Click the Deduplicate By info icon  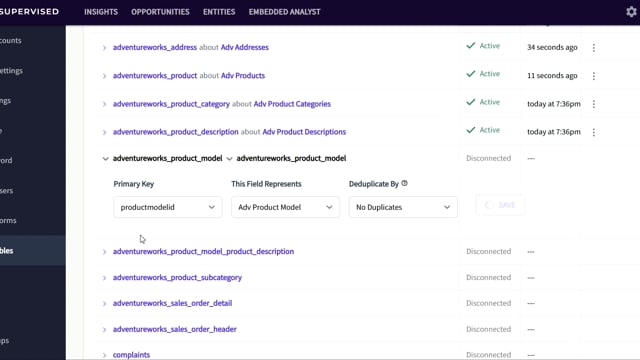tap(404, 183)
